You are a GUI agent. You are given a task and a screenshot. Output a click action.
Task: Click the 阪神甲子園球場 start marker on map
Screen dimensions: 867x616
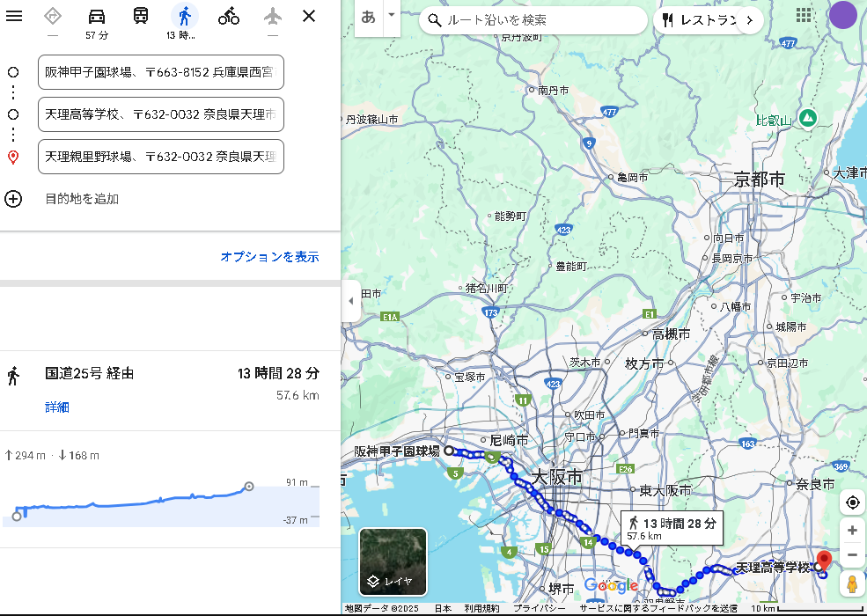pyautogui.click(x=449, y=451)
